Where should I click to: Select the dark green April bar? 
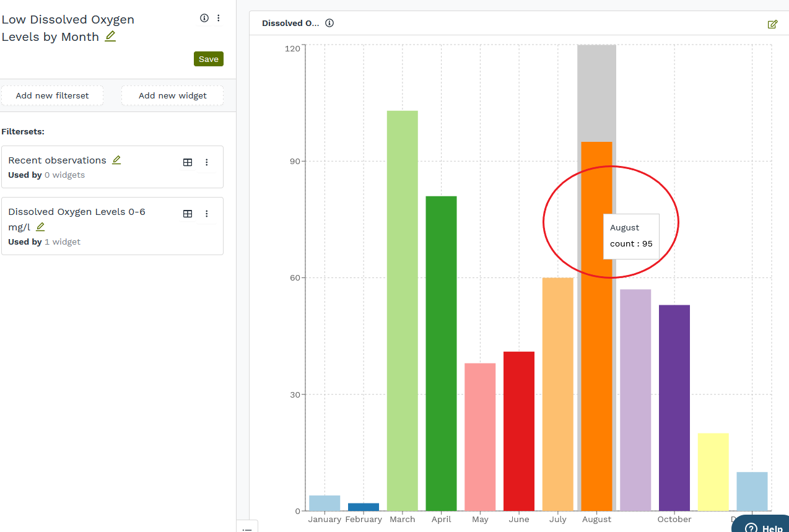pyautogui.click(x=441, y=353)
